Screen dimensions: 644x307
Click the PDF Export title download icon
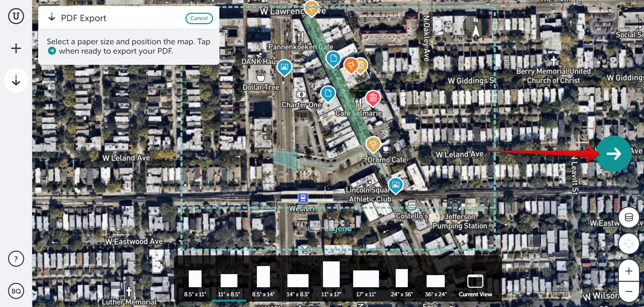tap(52, 17)
